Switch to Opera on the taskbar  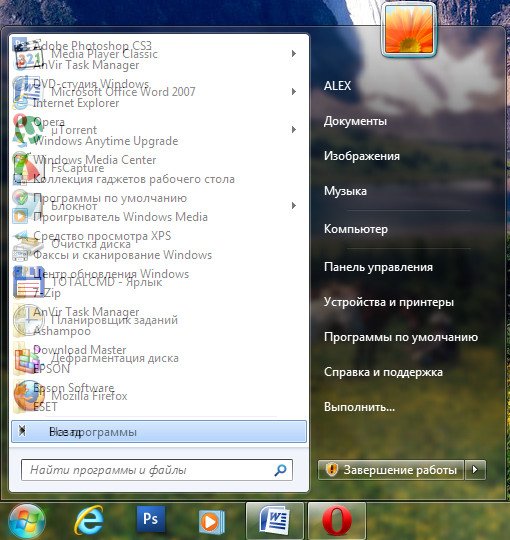(x=337, y=521)
